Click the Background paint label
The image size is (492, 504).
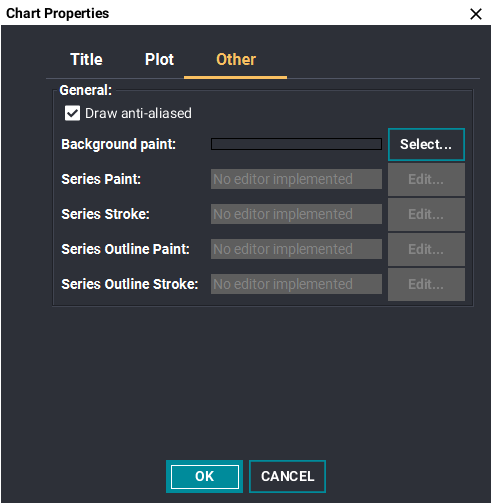coord(118,145)
